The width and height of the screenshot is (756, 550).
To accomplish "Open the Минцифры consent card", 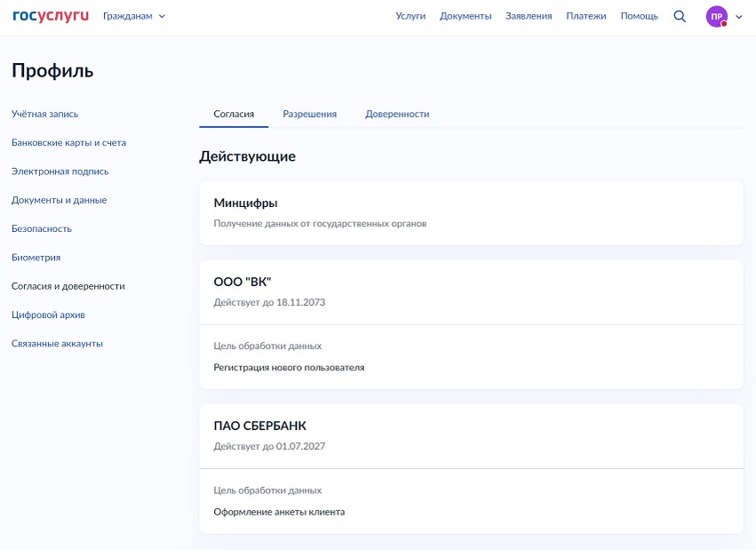I will [471, 213].
